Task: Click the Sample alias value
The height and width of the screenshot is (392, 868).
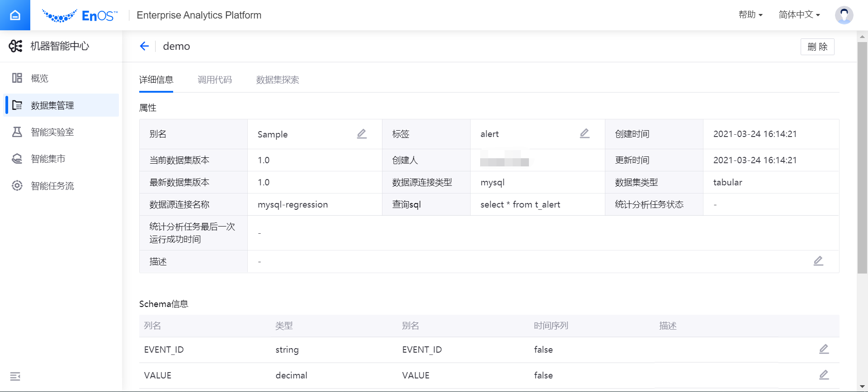Action: point(272,134)
